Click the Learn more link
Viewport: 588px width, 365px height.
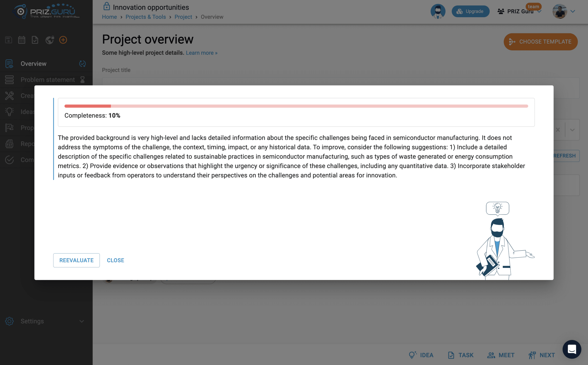[201, 53]
